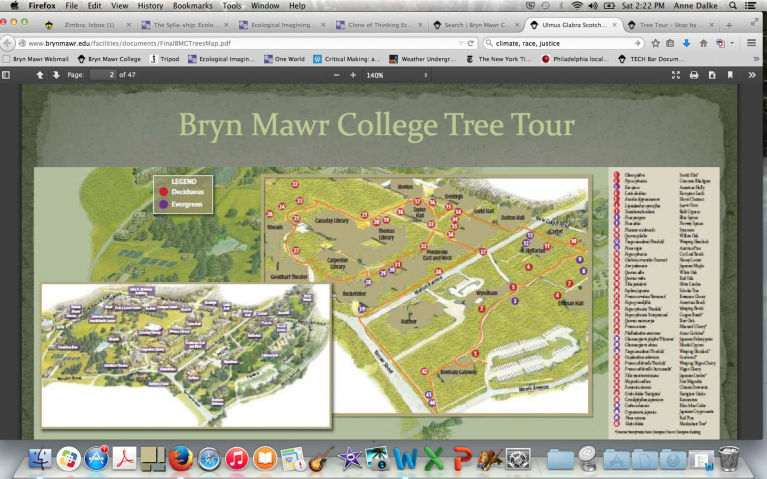
Task: Open the History menu
Action: pos(150,6)
